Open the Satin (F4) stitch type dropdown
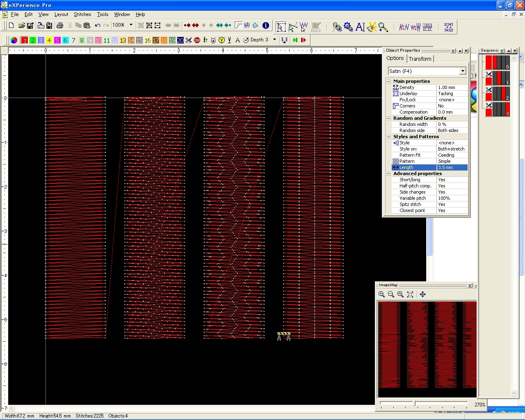The height and width of the screenshot is (420, 525). [463, 71]
